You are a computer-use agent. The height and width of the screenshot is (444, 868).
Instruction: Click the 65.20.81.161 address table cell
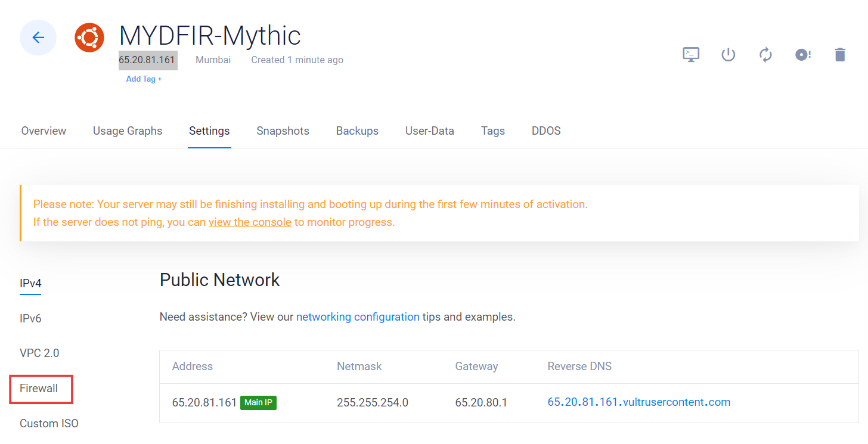204,402
